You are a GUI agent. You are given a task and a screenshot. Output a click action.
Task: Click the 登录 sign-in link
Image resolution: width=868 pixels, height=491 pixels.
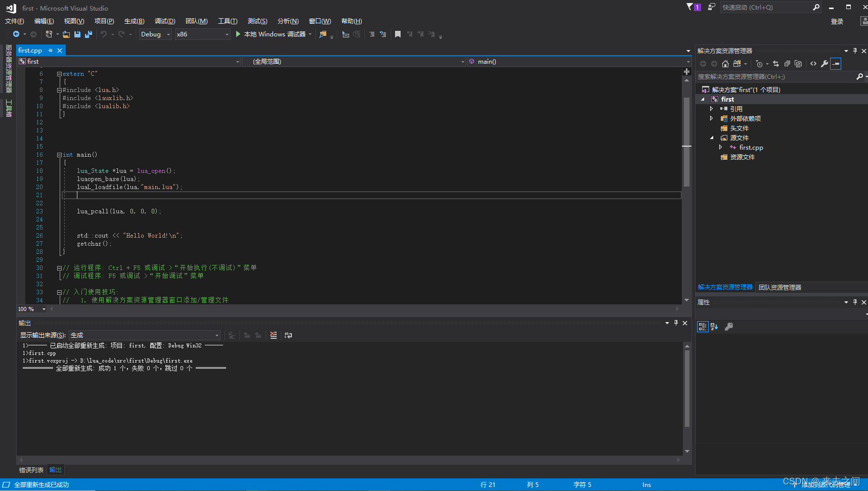[x=837, y=22]
